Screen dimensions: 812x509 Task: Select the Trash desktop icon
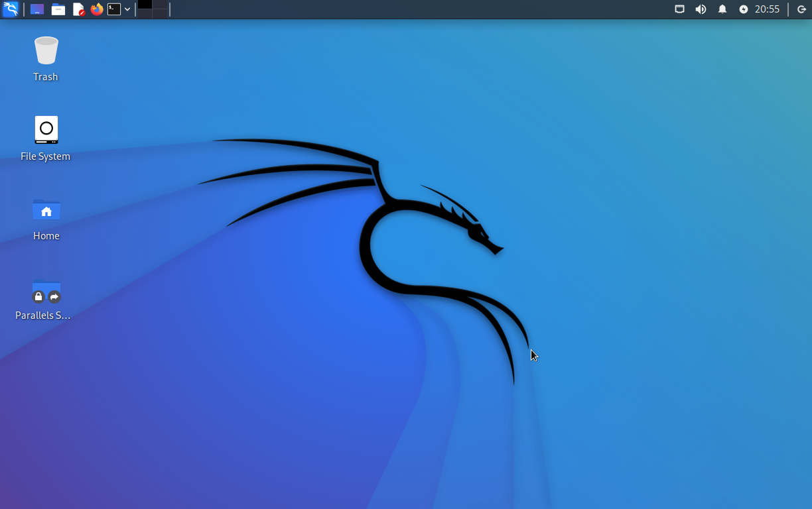46,59
